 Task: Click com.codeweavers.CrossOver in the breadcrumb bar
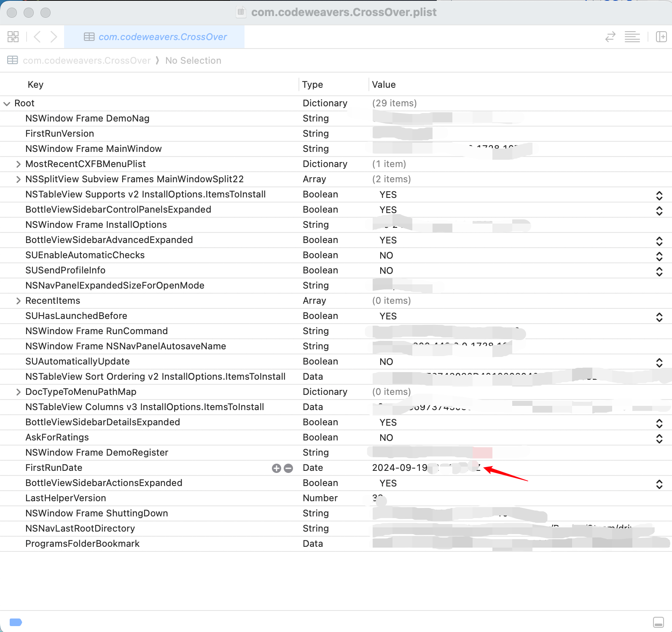point(86,60)
